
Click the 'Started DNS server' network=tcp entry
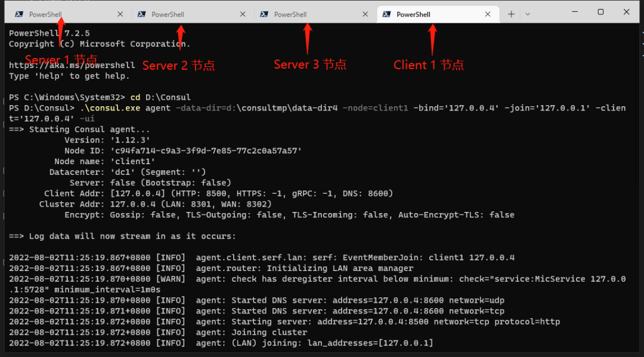tap(256, 312)
